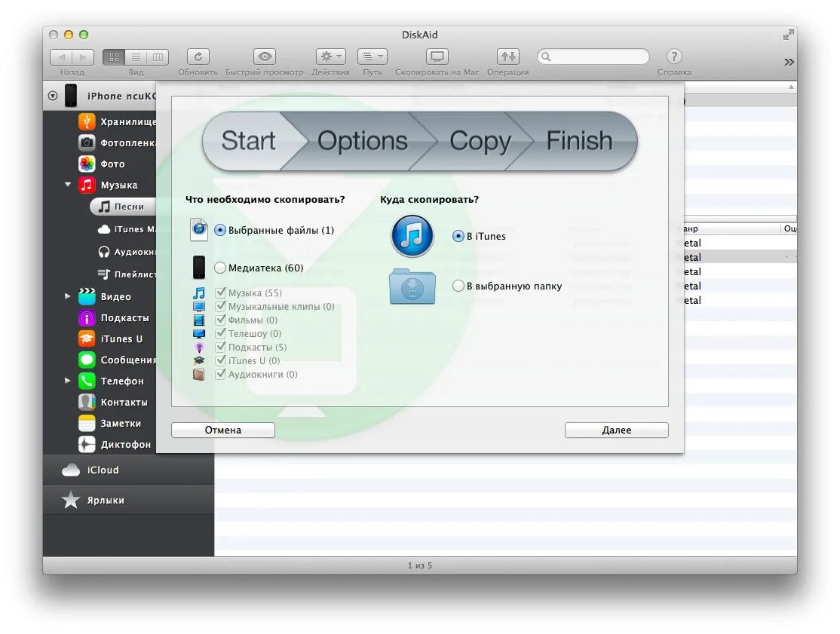Switch to list view mode

[136, 57]
